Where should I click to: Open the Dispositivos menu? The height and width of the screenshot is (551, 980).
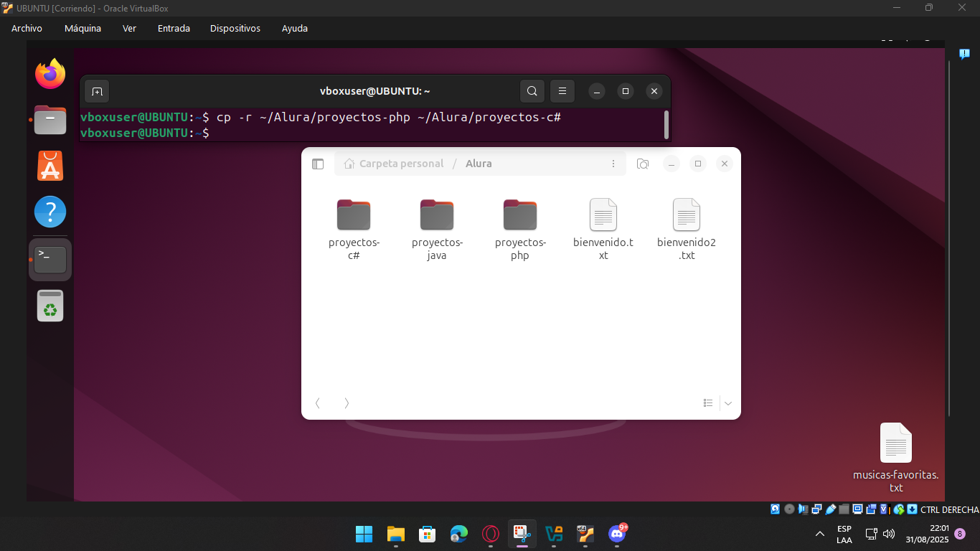coord(235,29)
